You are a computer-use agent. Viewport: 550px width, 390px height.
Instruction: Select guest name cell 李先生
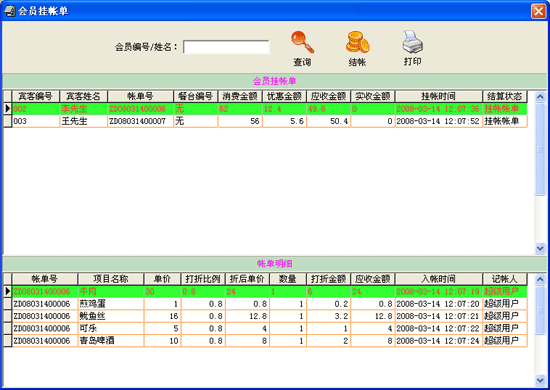[x=83, y=109]
